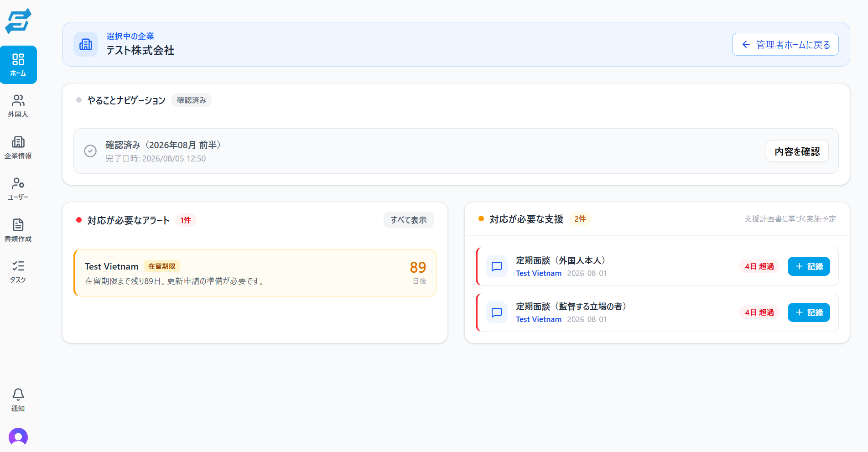The width and height of the screenshot is (868, 452).
Task: Click the 定期面談（監督する立場の者） title
Action: pyautogui.click(x=571, y=307)
